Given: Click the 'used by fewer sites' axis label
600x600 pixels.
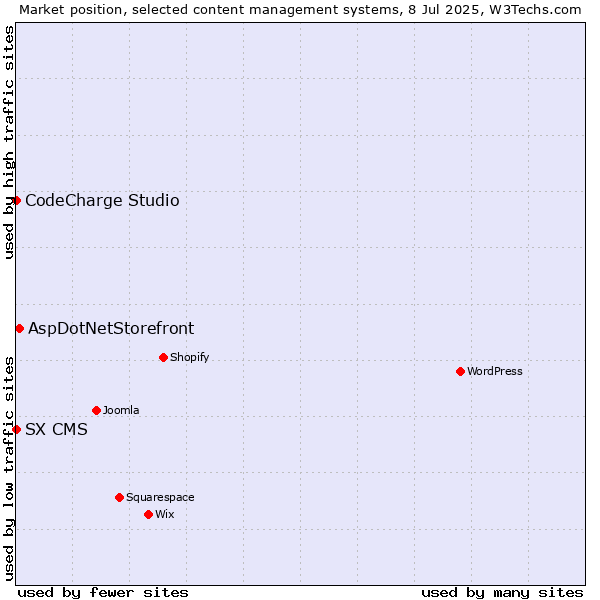Looking at the screenshot, I should tap(103, 593).
